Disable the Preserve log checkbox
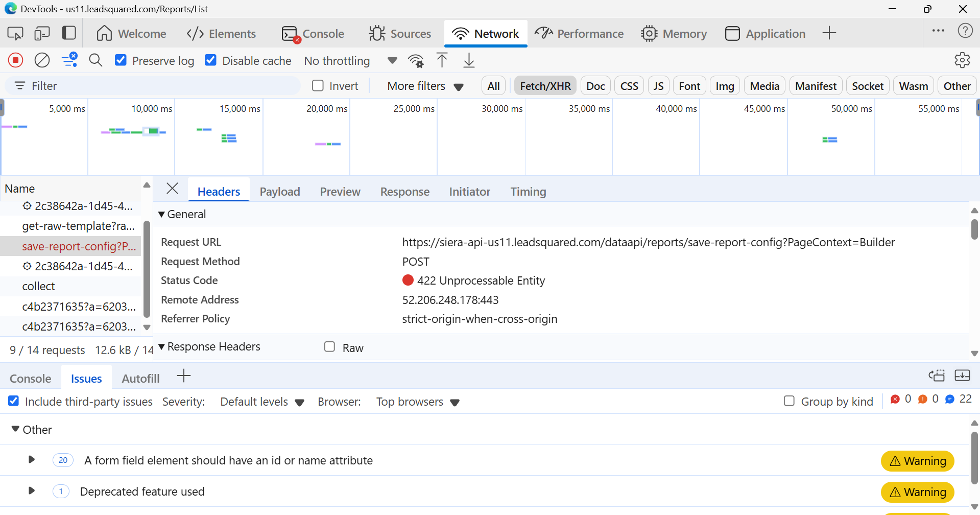Viewport: 980px width, 515px height. click(x=121, y=60)
